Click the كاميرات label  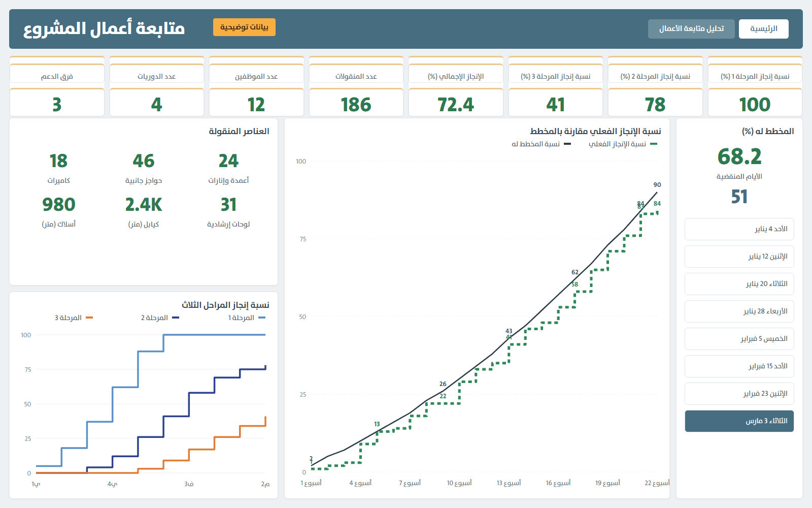tap(59, 181)
